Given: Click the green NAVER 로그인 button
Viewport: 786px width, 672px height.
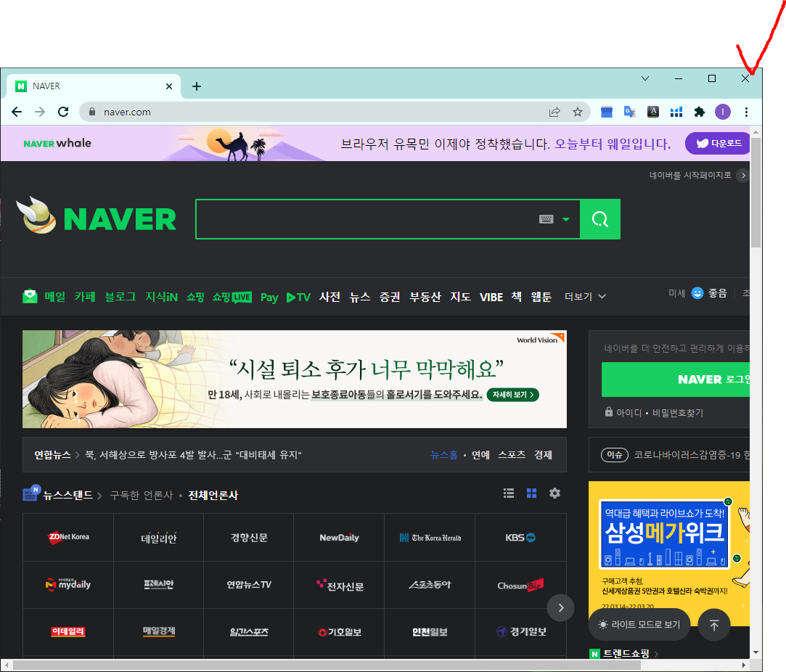Looking at the screenshot, I should (x=676, y=380).
